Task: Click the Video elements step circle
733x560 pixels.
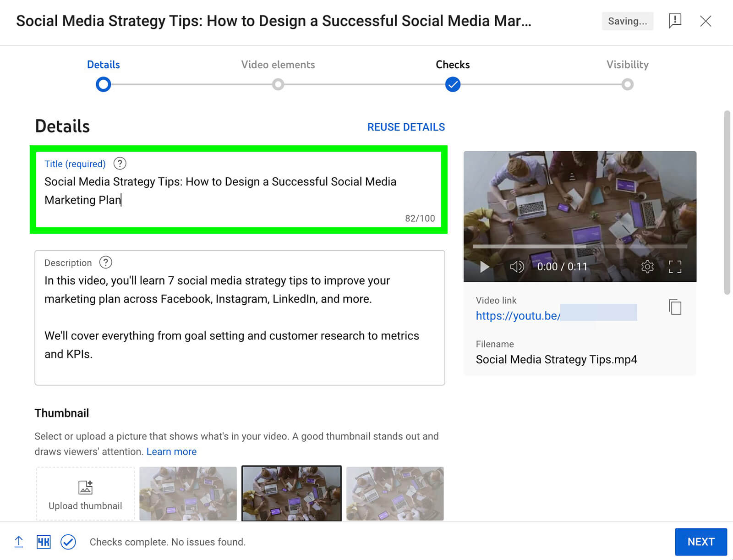Action: (x=278, y=84)
